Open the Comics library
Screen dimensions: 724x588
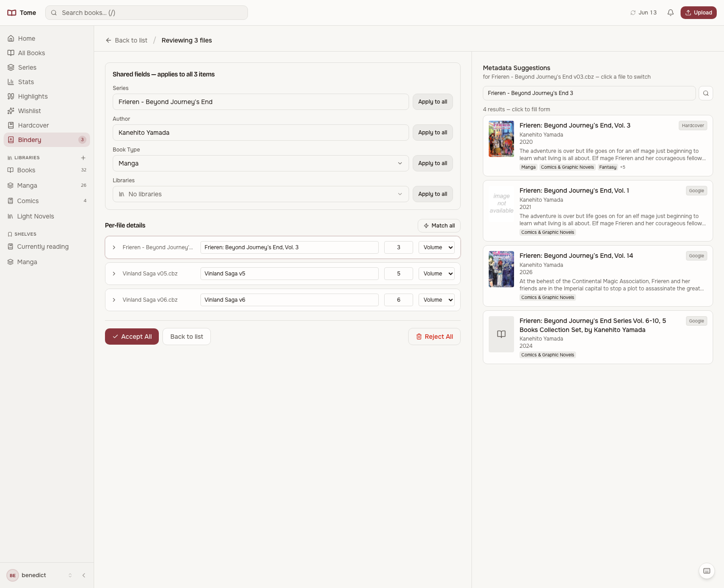point(47,201)
